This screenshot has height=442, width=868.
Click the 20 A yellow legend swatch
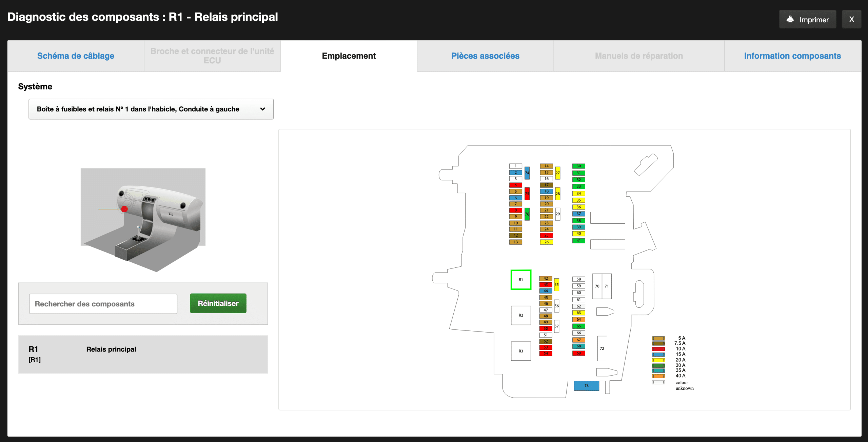point(658,360)
